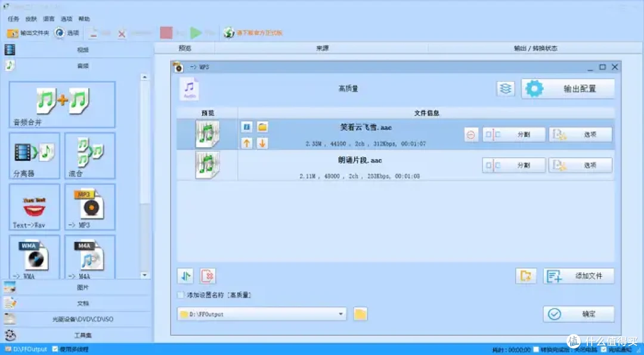This screenshot has height=355, width=644.
Task: Click 选项 for 笑看云飞雪.aac
Action: [580, 135]
